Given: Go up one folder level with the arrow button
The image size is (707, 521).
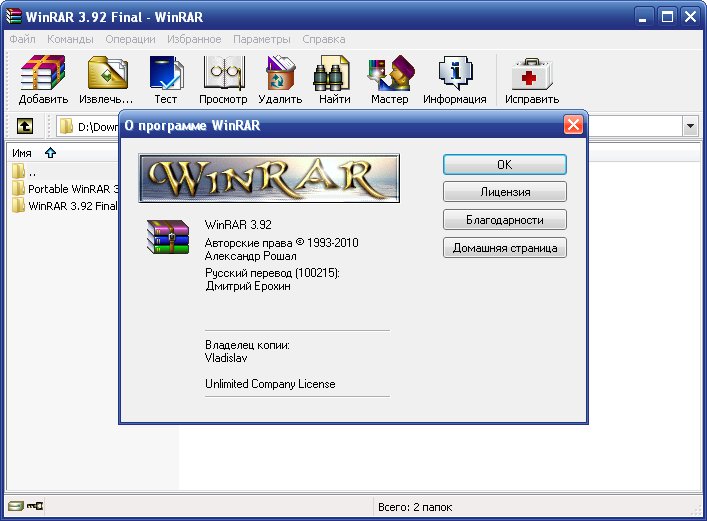Looking at the screenshot, I should click(25, 126).
